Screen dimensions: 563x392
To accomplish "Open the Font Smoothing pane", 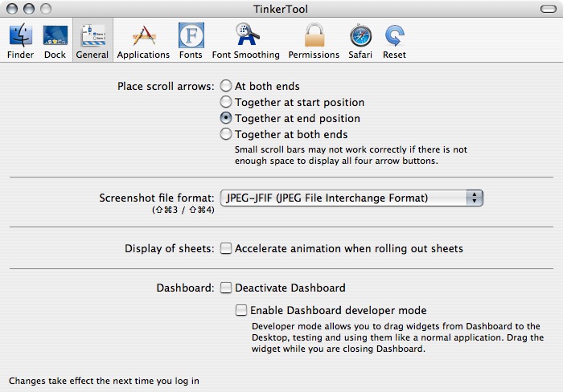I will (x=245, y=40).
